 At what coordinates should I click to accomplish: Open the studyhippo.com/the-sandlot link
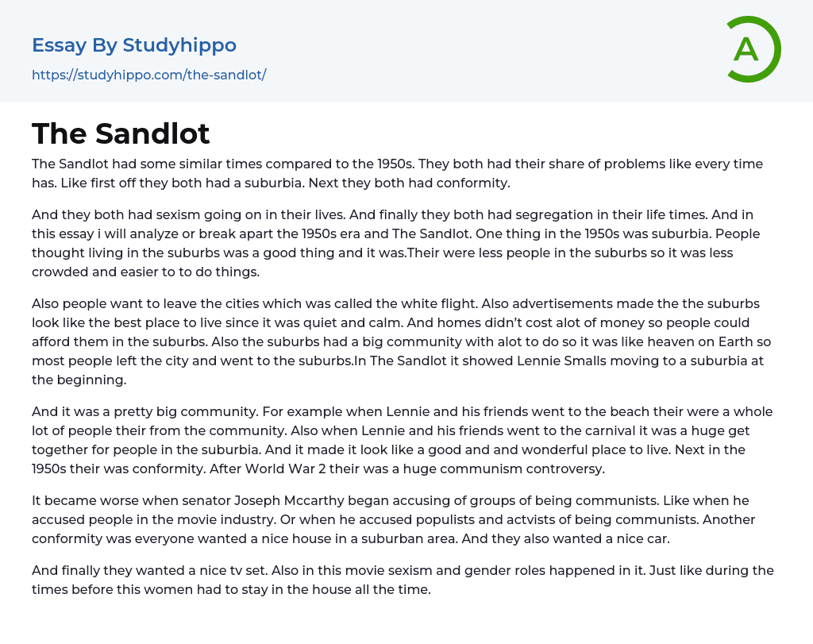coord(148,75)
